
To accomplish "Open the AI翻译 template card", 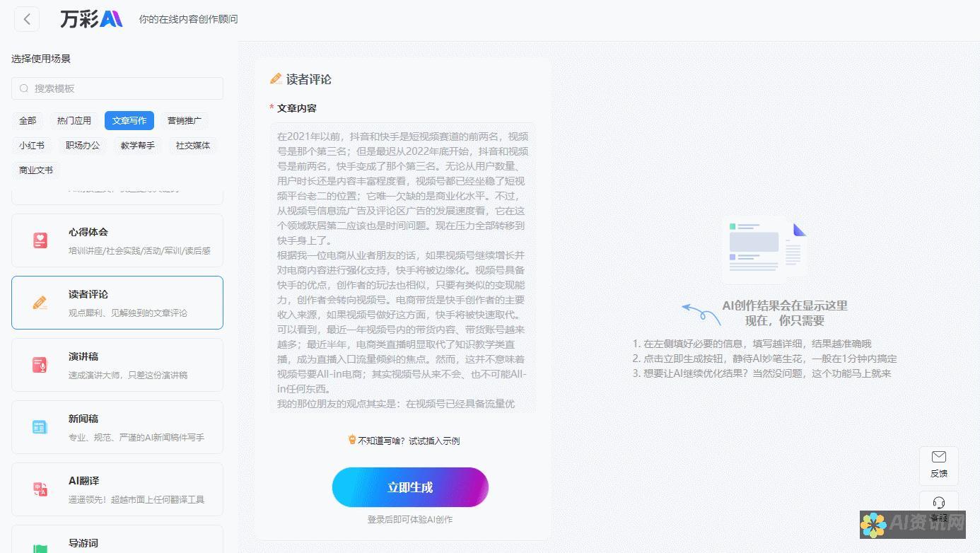I will pos(117,489).
